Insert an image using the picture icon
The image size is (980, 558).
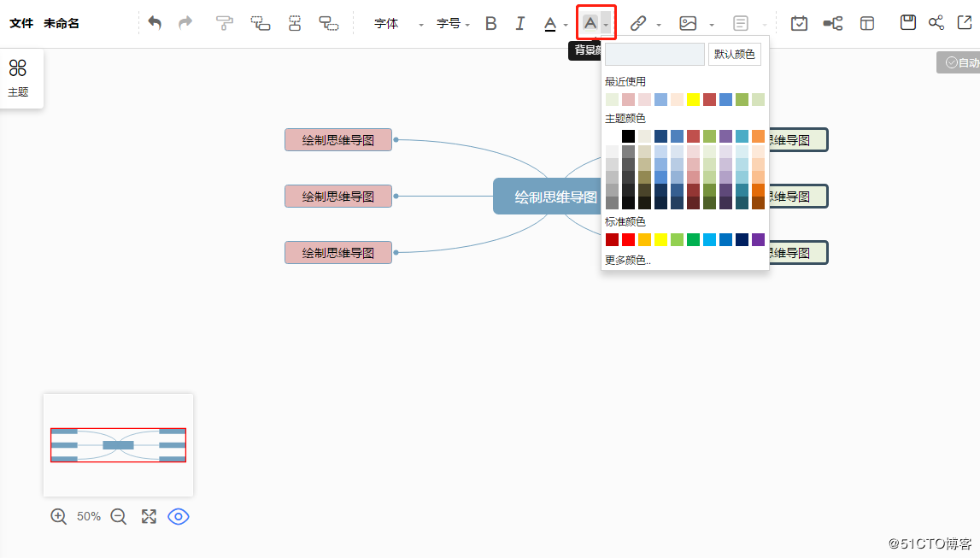tap(688, 23)
